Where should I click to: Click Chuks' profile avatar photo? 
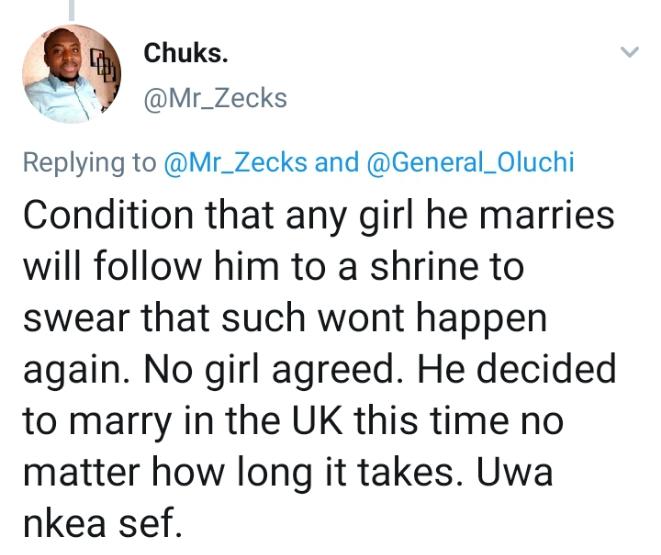pyautogui.click(x=72, y=73)
